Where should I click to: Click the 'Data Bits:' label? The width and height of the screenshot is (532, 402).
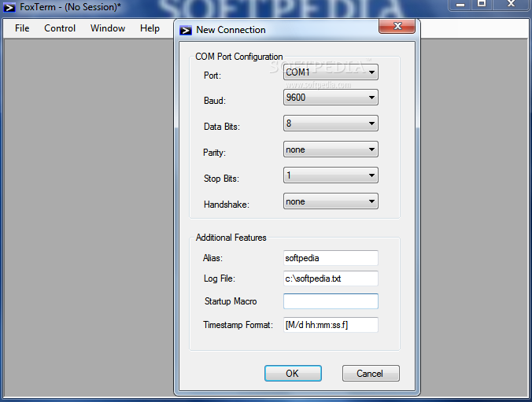(222, 127)
